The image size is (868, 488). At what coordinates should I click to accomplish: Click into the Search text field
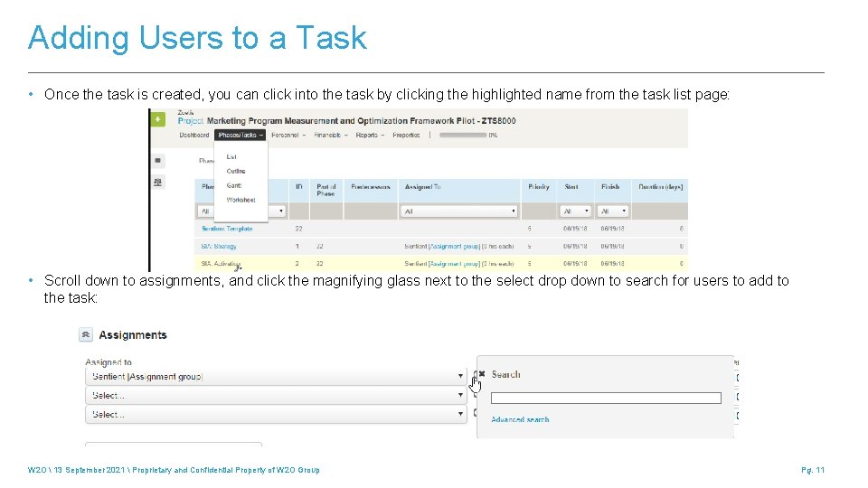pos(606,398)
